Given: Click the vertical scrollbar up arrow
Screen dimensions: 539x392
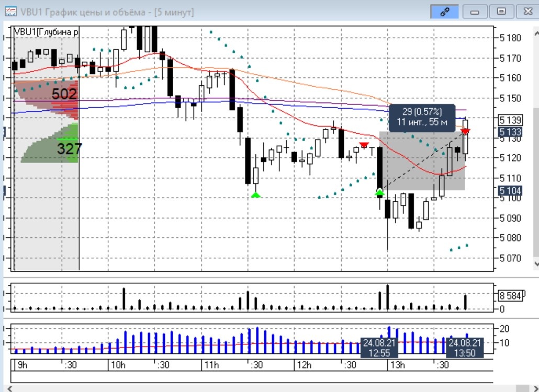Looking at the screenshot, I should (536, 33).
